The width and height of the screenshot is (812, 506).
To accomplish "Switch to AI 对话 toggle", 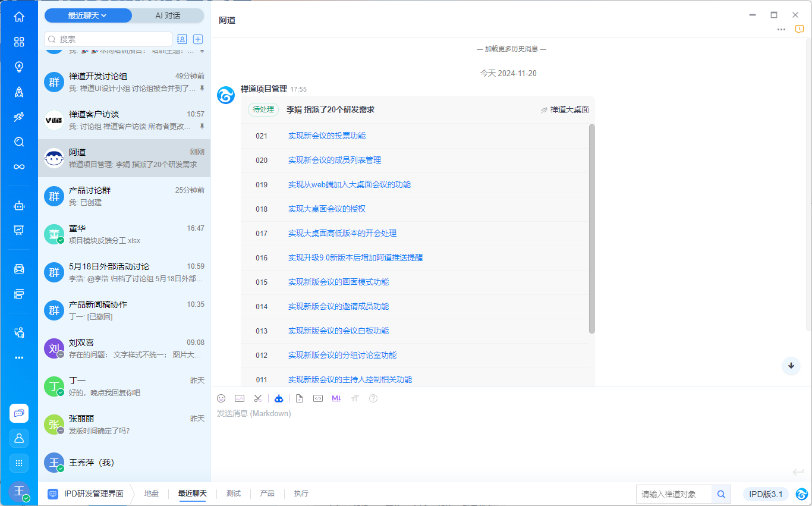I will (168, 15).
